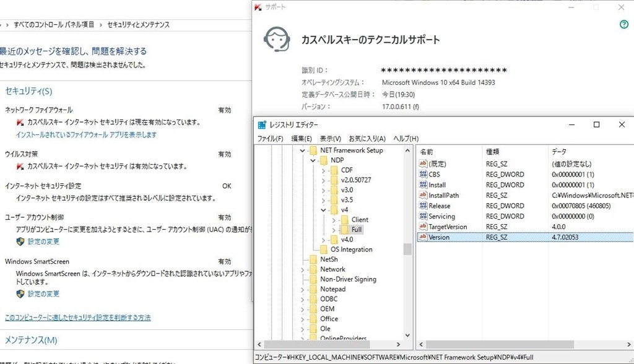The image size is (634, 364).
Task: Collapse the v4 tree node
Action: [x=323, y=210]
